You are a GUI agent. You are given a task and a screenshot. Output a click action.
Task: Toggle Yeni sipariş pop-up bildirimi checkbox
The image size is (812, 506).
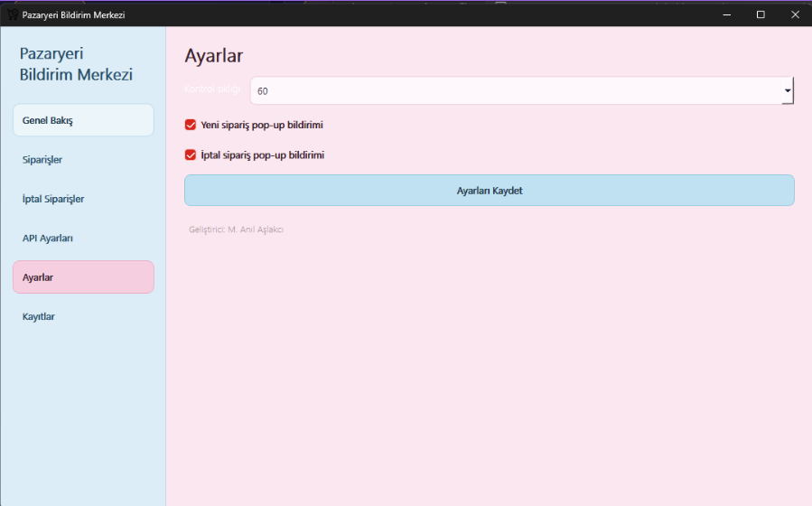click(191, 125)
